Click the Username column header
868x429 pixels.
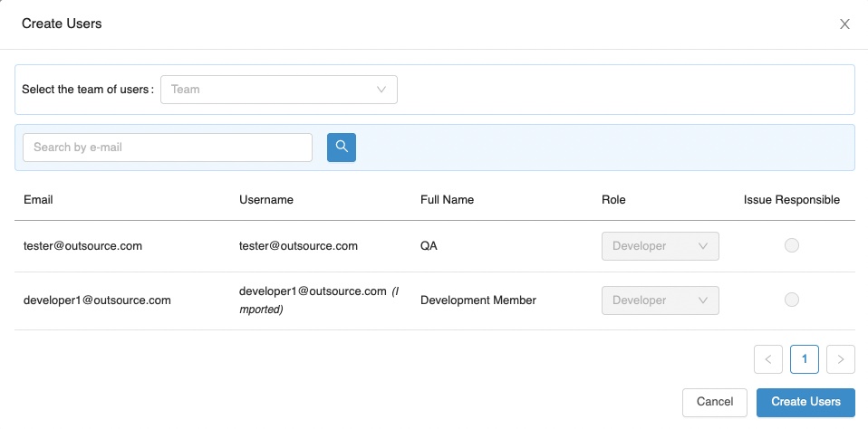(266, 200)
